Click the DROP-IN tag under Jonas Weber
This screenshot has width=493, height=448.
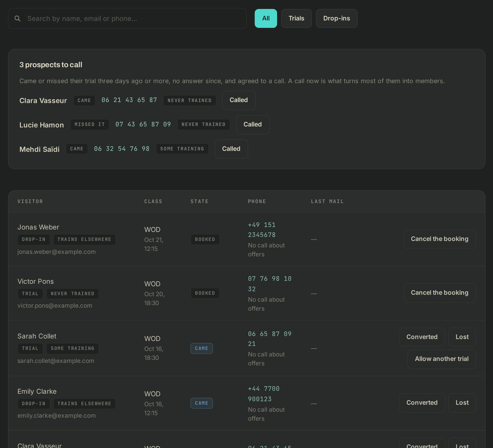pyautogui.click(x=34, y=240)
